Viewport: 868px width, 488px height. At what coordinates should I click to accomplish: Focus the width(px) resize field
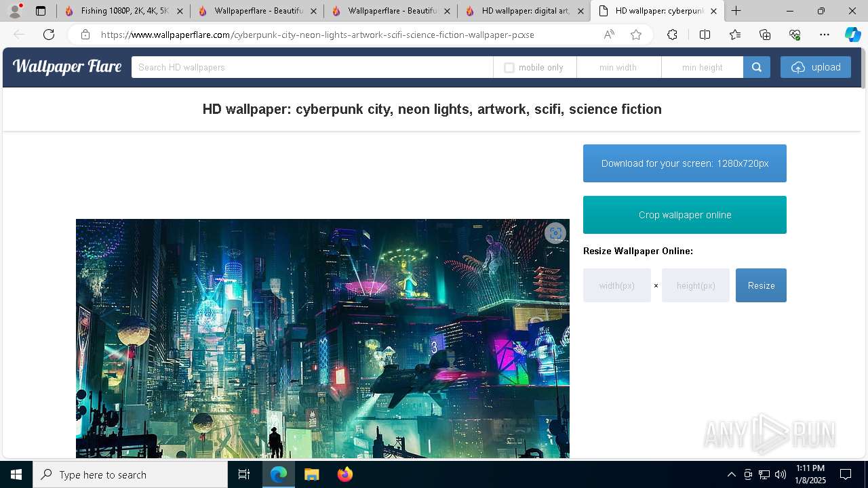click(x=617, y=285)
